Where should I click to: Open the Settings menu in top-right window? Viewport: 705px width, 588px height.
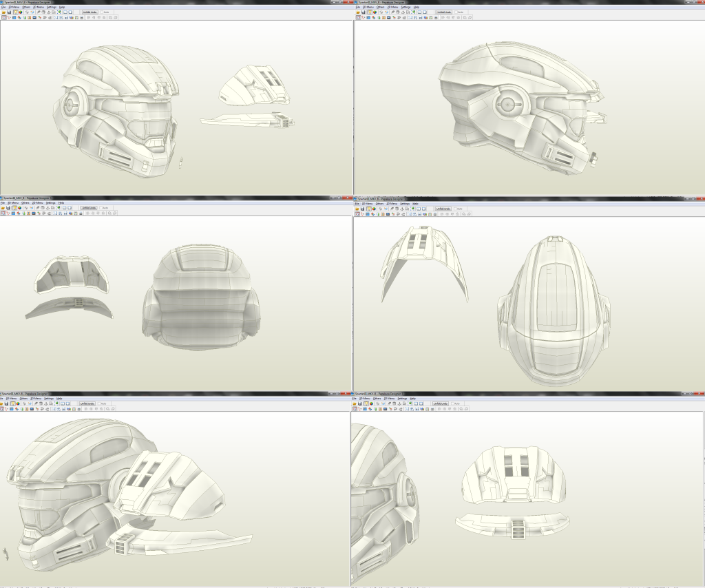(x=406, y=7)
